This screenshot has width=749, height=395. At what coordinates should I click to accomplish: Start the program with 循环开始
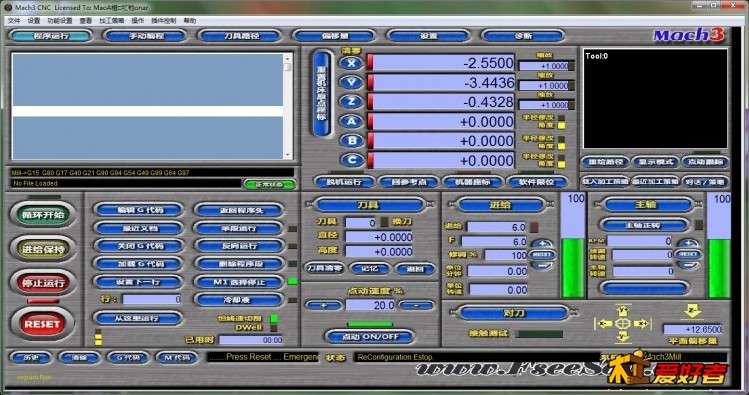click(x=43, y=214)
